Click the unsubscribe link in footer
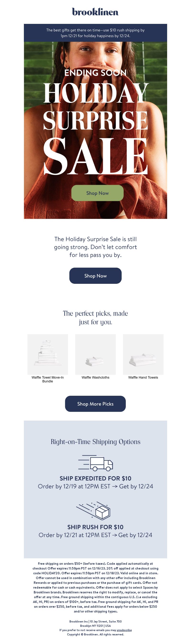 click(124, 630)
